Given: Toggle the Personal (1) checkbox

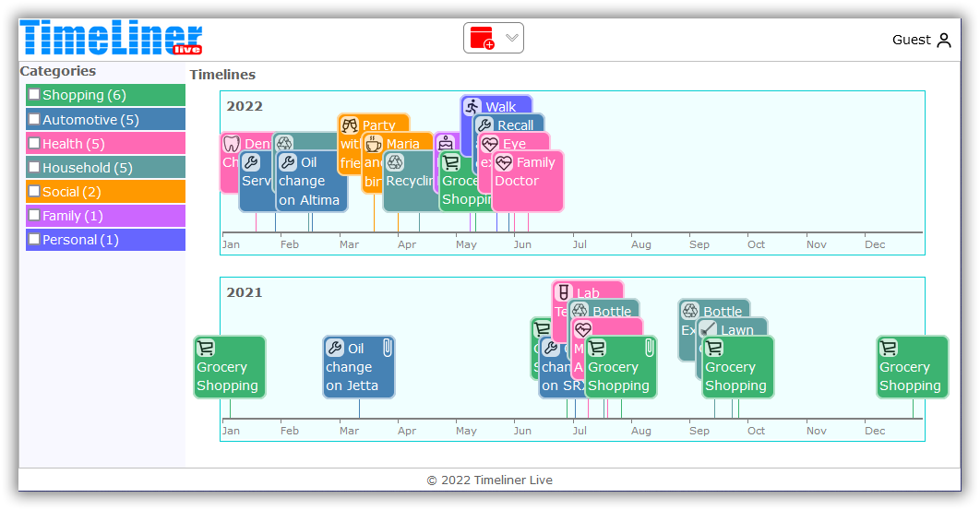Looking at the screenshot, I should coord(34,239).
